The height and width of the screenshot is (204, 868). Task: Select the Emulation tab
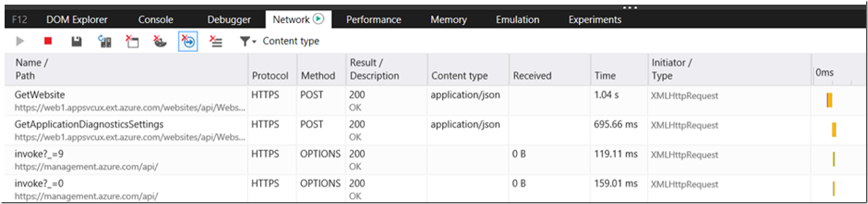click(x=517, y=20)
